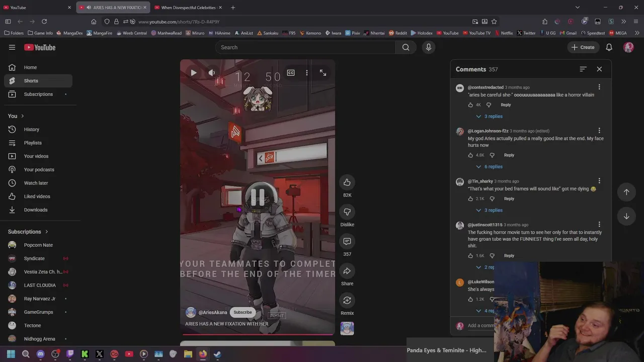Open History in the sidebar
Viewport: 644px width, 362px height.
coord(38,129)
